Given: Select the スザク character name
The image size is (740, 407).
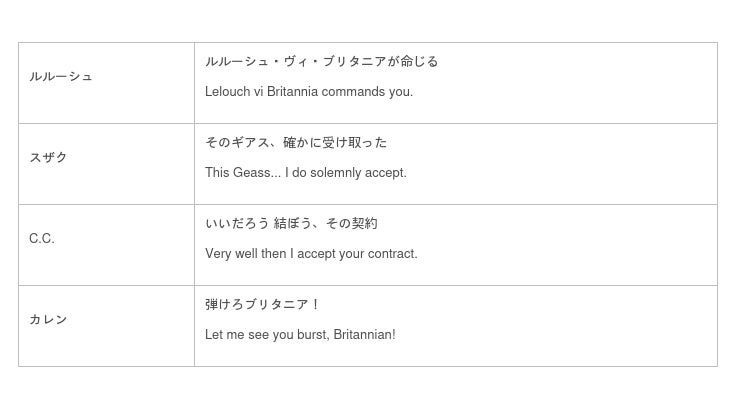Looking at the screenshot, I should click(49, 158).
